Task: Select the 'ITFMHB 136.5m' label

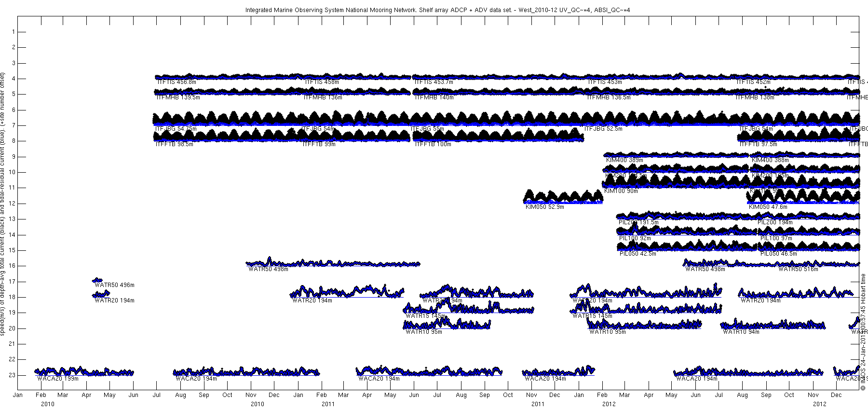Action: [x=609, y=97]
